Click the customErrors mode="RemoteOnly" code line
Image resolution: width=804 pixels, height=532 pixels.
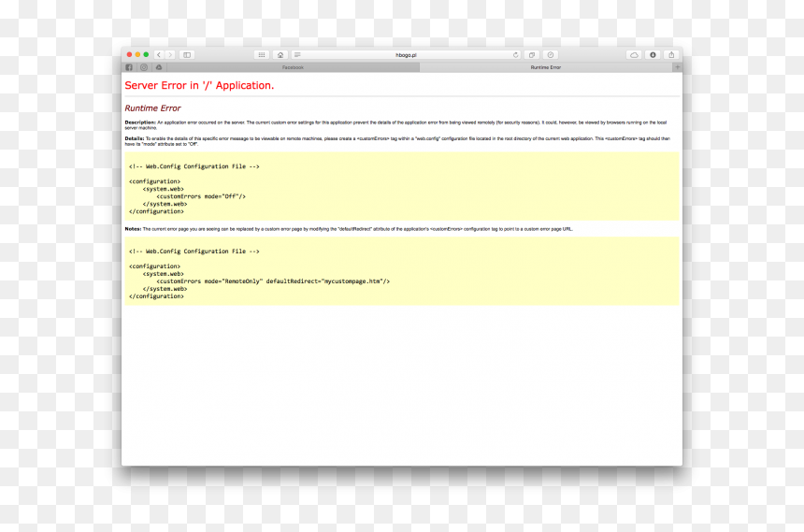click(x=273, y=281)
